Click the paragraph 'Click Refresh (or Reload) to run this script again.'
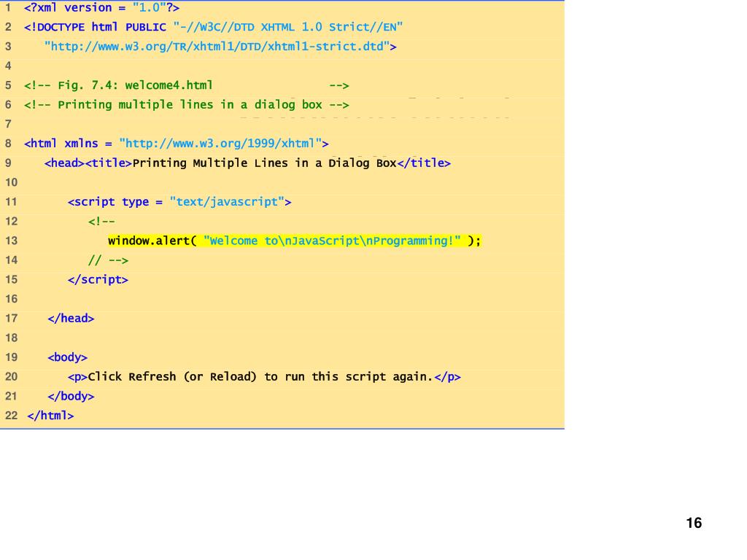 (264, 377)
